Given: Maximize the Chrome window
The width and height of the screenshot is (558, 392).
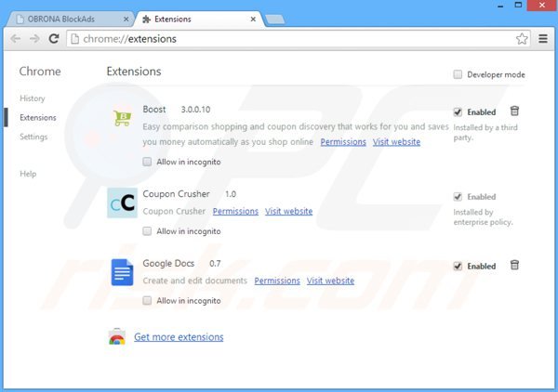Looking at the screenshot, I should click(518, 5).
